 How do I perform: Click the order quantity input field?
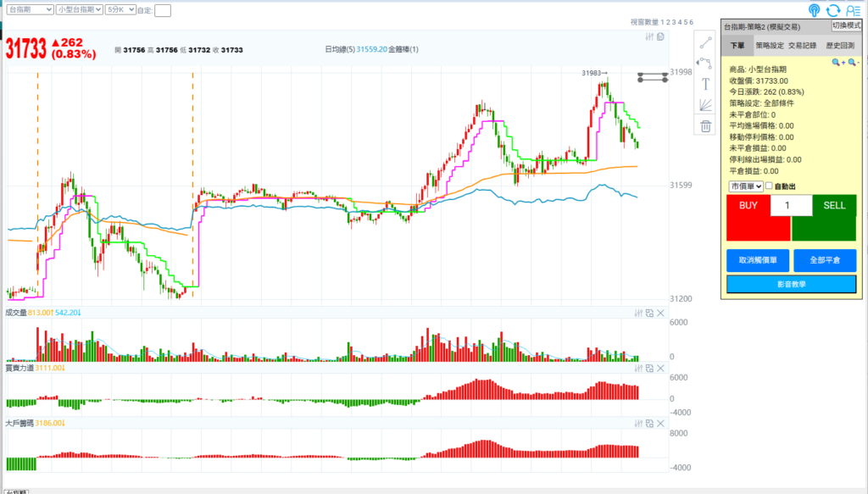tap(791, 206)
